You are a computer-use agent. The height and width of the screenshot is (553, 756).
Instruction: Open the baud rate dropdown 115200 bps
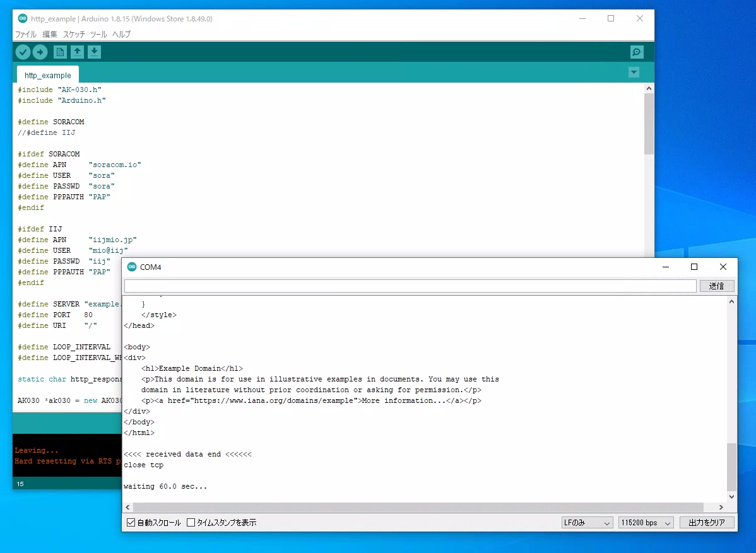(x=646, y=523)
